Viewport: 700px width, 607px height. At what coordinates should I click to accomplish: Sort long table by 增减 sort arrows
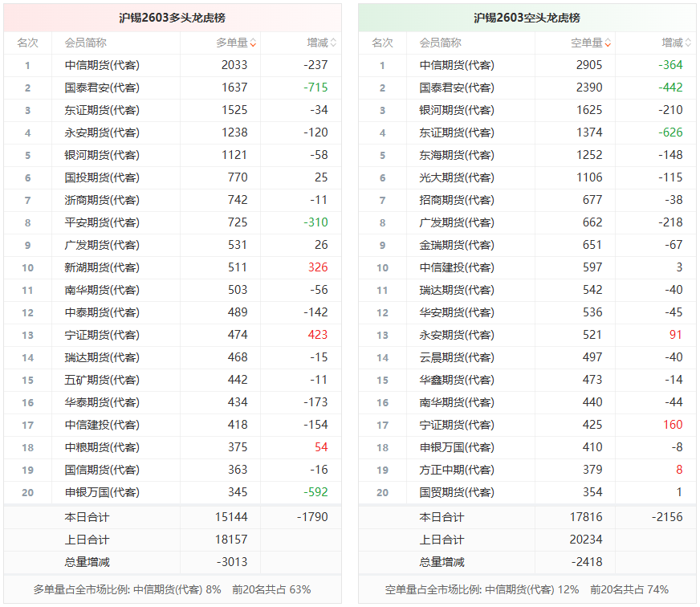tap(333, 43)
